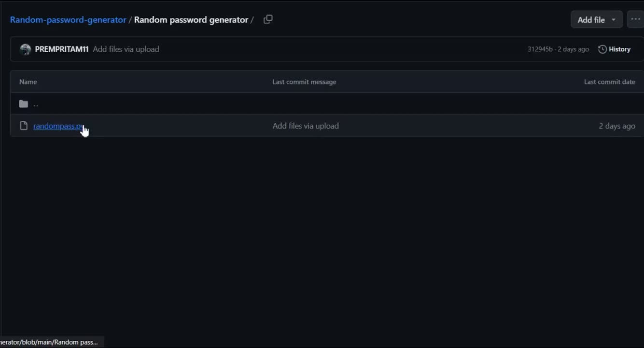The width and height of the screenshot is (644, 348).
Task: Click the parent directory folder icon
Action: click(x=23, y=104)
